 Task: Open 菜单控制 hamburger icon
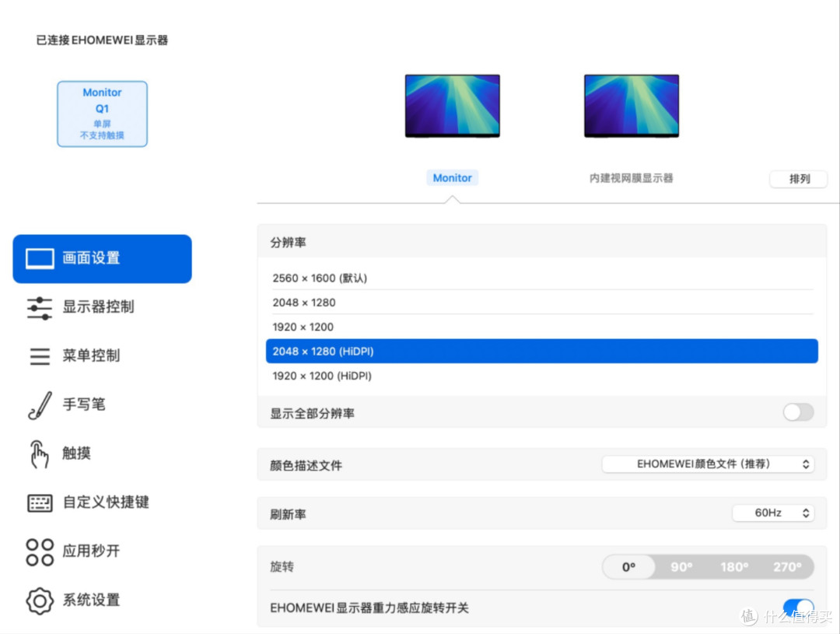[x=40, y=356]
